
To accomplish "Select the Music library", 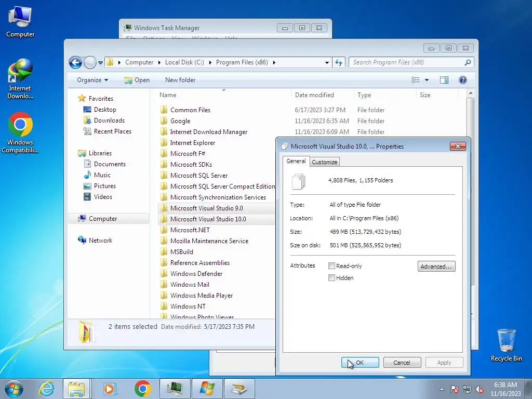I will [x=97, y=175].
